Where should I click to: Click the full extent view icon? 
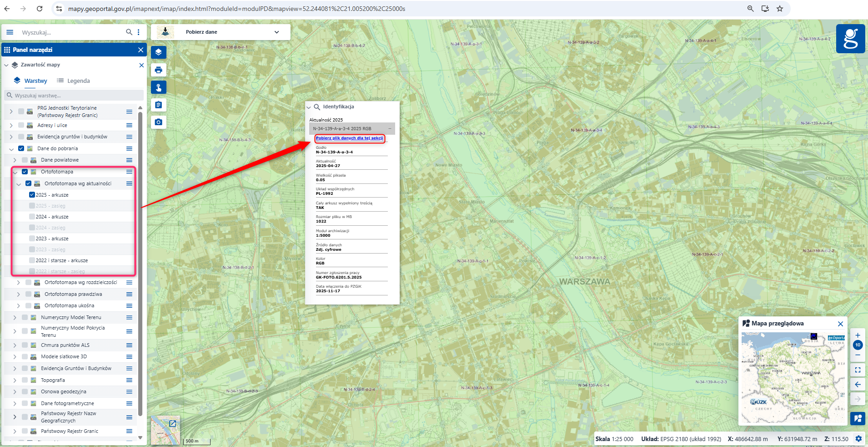click(x=858, y=370)
